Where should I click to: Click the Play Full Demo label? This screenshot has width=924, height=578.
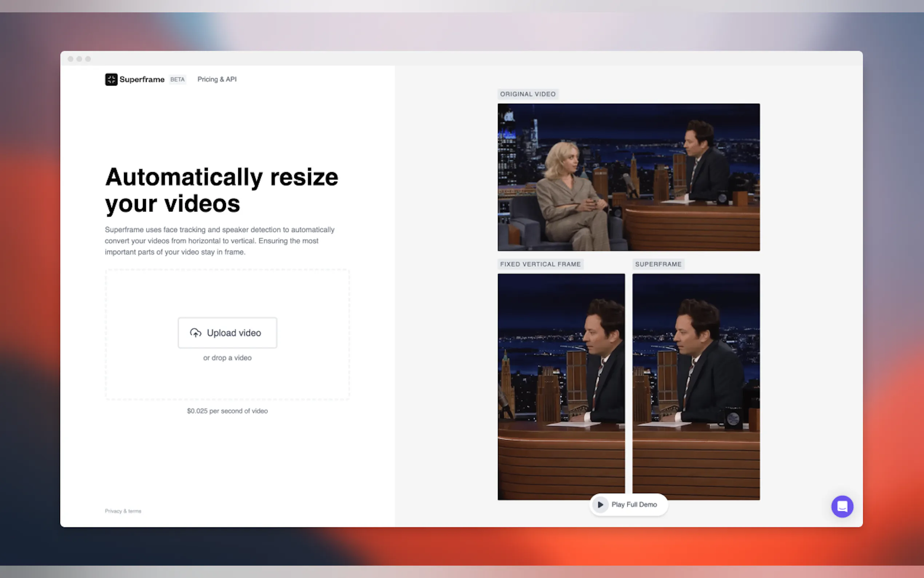pyautogui.click(x=634, y=504)
